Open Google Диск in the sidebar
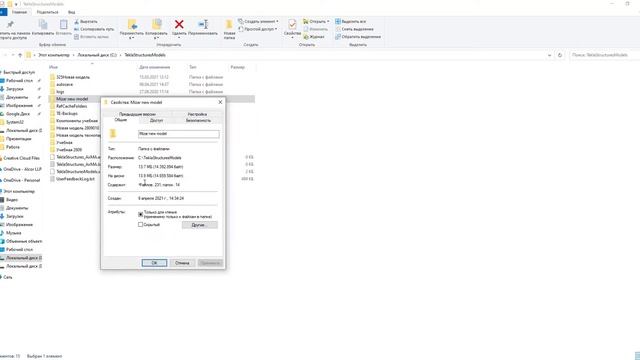The width and height of the screenshot is (640, 360). point(18,114)
